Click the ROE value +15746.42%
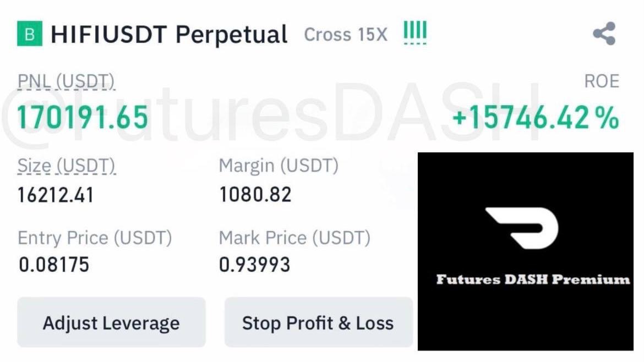This screenshot has width=644, height=362. (536, 118)
